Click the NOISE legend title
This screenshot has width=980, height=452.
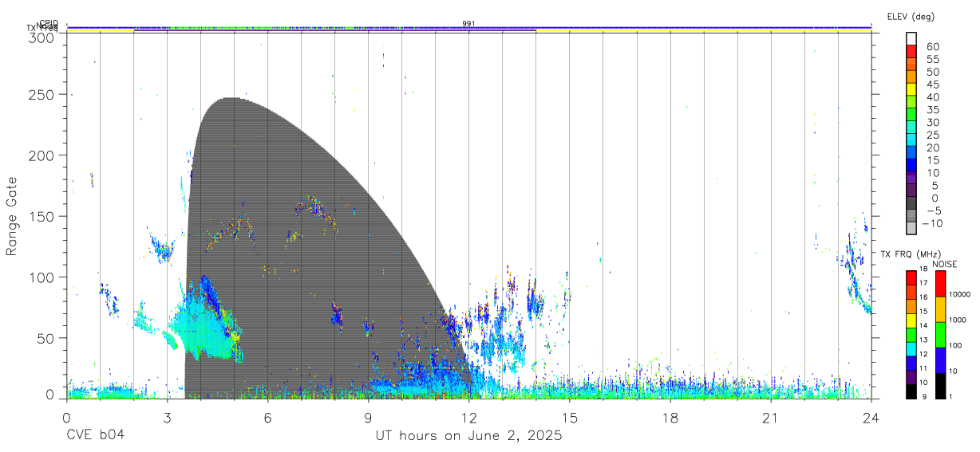[946, 264]
